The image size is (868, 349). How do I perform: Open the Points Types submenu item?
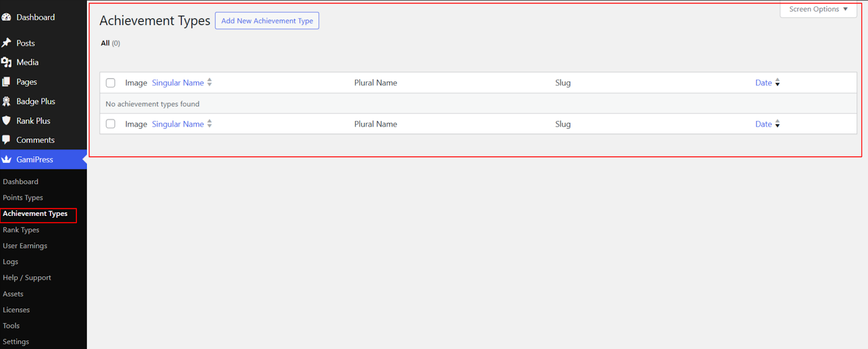(23, 198)
